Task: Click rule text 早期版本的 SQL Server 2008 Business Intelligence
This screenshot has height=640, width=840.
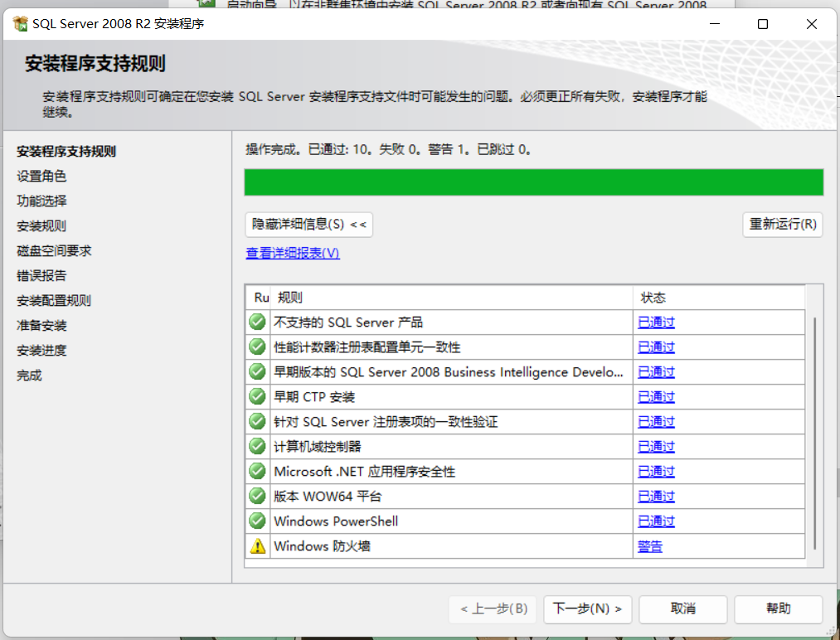Action: [x=449, y=372]
